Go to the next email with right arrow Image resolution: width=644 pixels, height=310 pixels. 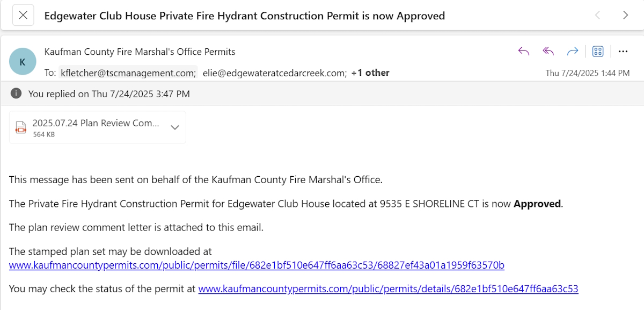click(625, 16)
